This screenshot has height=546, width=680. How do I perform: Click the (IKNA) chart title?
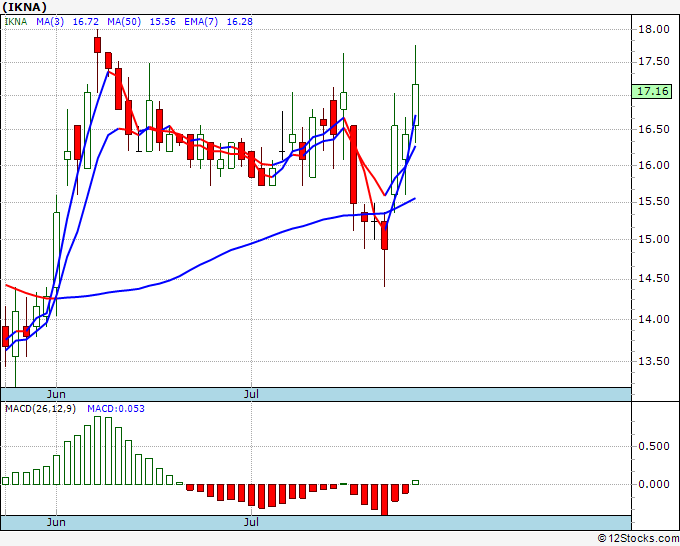[24, 7]
